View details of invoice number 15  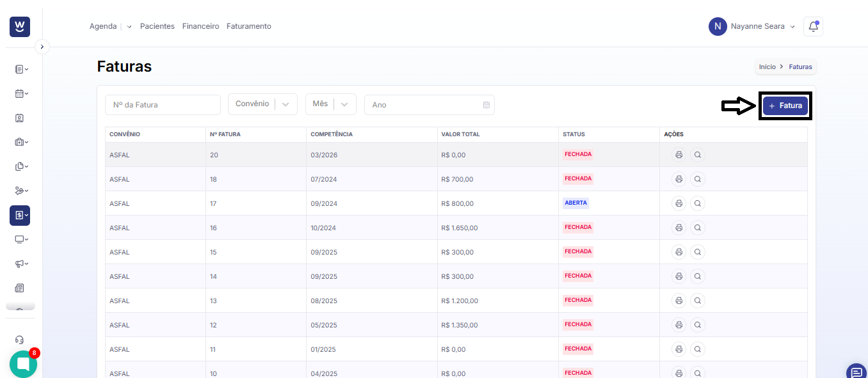(x=698, y=252)
